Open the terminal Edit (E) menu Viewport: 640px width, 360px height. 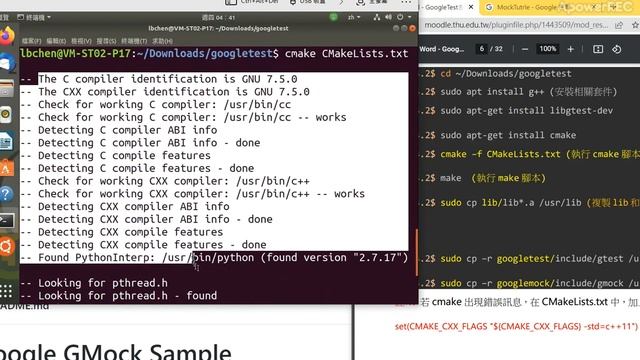tap(56, 41)
